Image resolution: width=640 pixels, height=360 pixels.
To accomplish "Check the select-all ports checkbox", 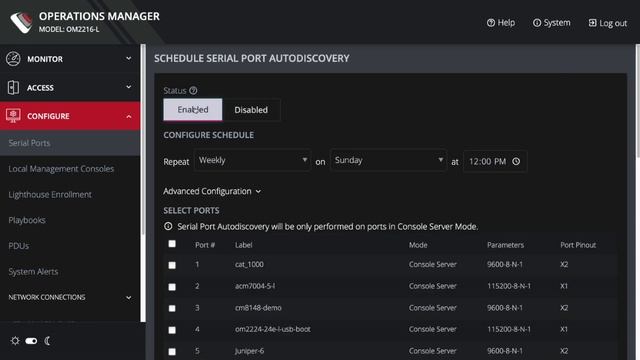I will click(172, 244).
